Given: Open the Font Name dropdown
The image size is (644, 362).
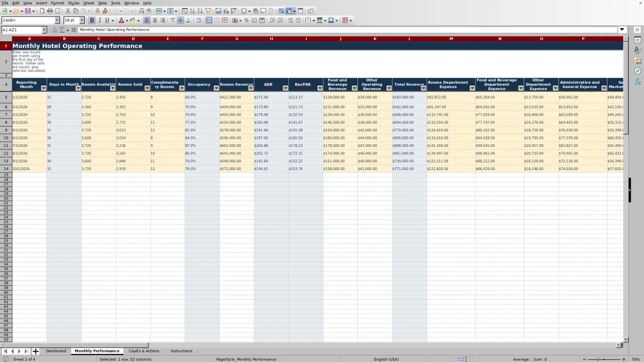Looking at the screenshot, I should click(57, 20).
